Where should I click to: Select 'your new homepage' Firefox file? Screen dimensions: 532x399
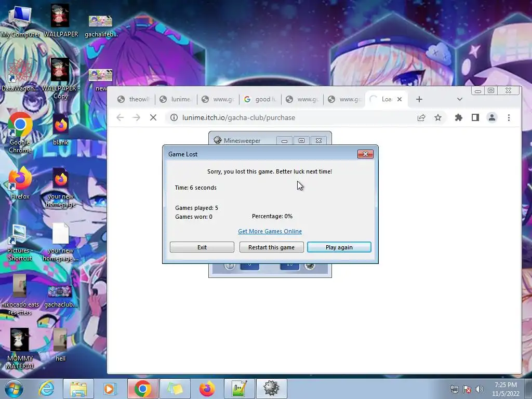point(60,187)
